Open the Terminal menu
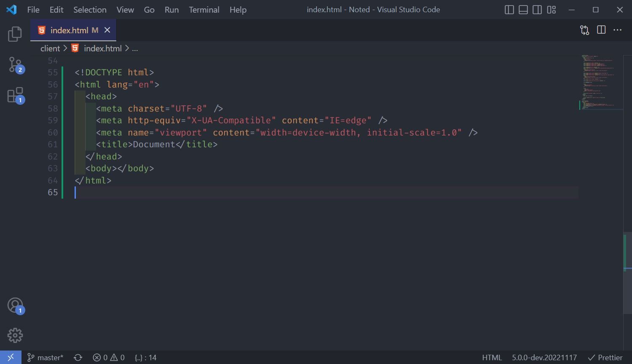This screenshot has height=364, width=632. coord(204,10)
